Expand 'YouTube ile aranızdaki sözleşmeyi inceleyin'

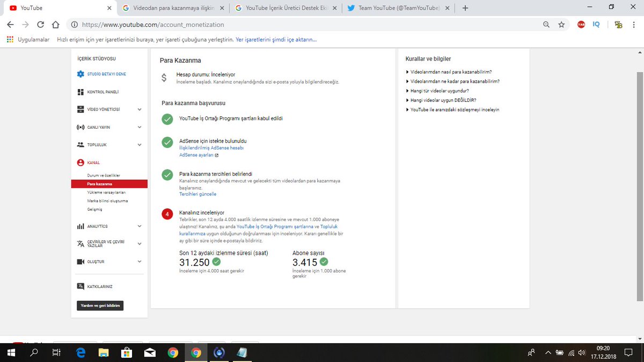tap(453, 109)
